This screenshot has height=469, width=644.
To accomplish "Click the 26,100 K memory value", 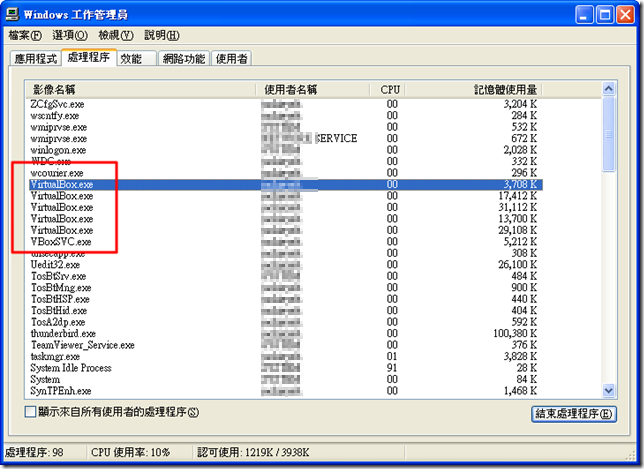I will 518,265.
